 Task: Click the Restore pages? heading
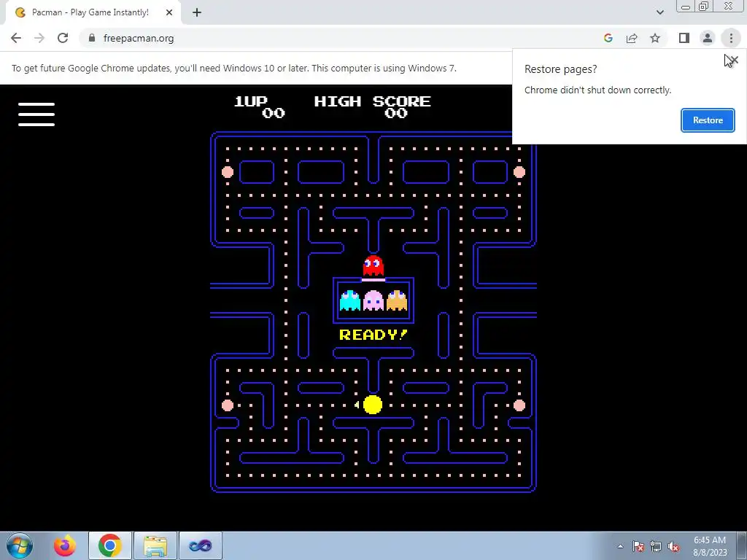point(561,69)
